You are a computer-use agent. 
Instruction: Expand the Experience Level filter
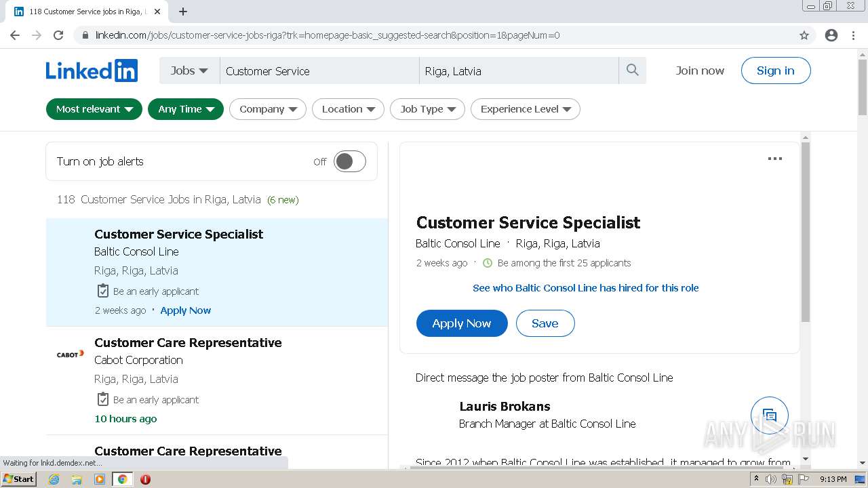526,109
